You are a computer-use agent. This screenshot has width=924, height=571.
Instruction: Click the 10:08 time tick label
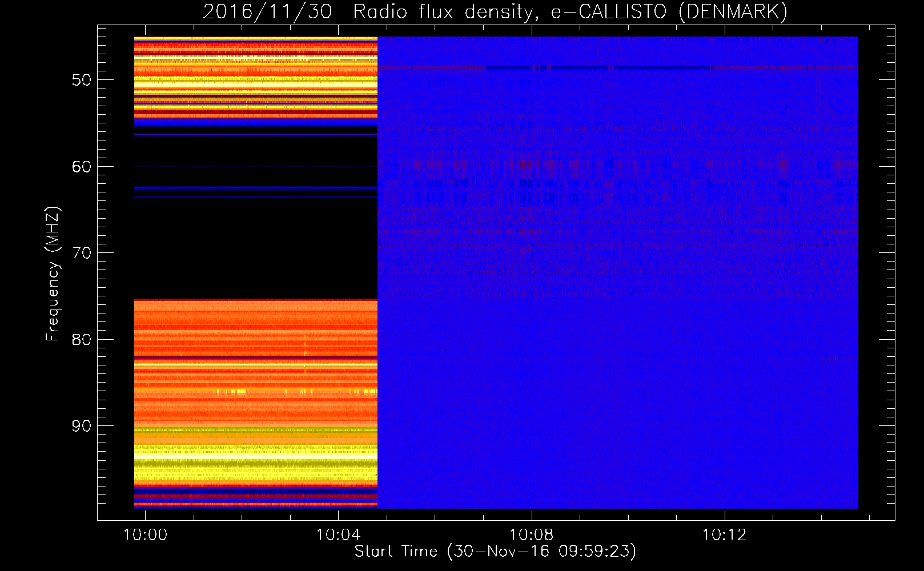(x=532, y=534)
